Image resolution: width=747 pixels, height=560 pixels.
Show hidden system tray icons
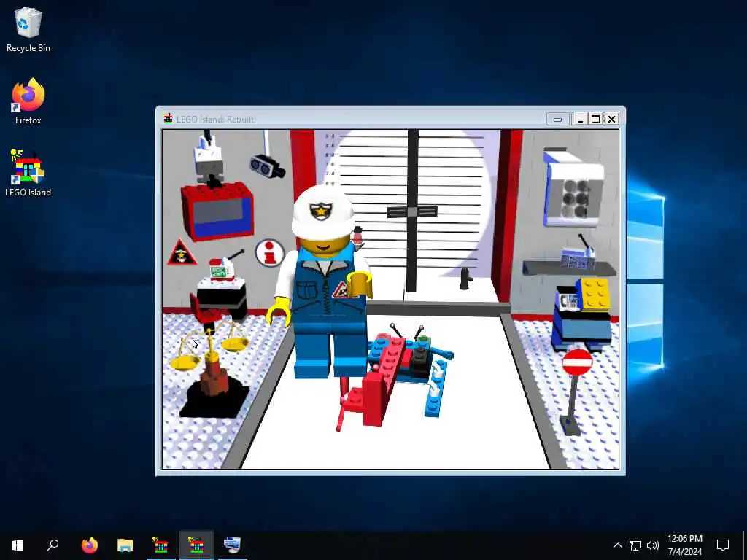(617, 545)
